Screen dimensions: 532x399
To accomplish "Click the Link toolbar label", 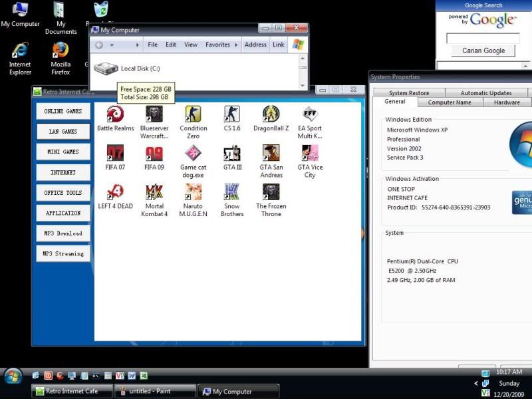I will (x=278, y=45).
